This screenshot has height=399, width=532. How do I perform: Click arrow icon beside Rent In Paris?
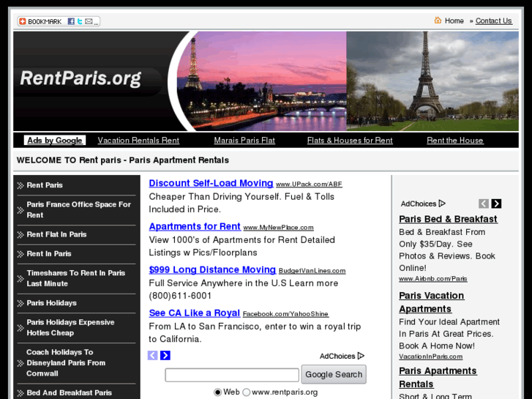[20, 254]
